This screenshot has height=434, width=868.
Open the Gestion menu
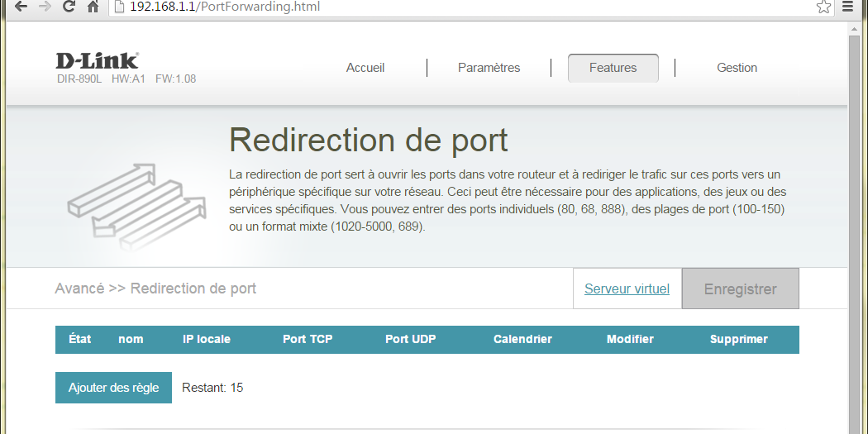click(737, 68)
